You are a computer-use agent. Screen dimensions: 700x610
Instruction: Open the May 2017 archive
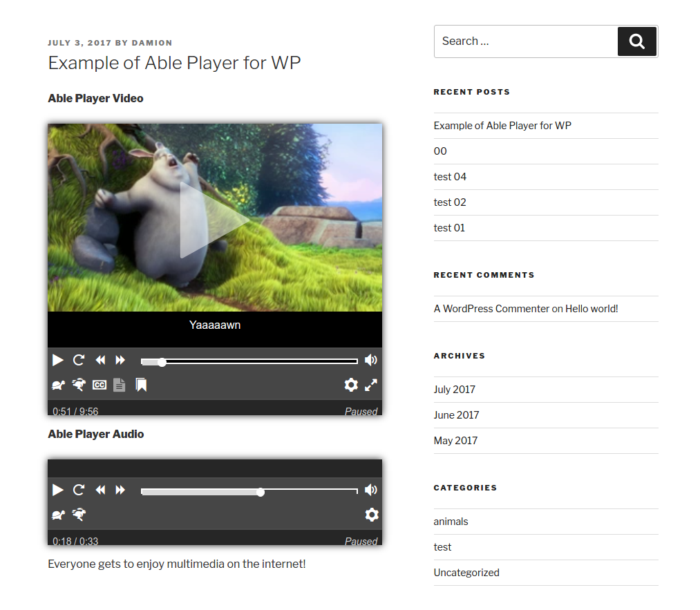[455, 441]
